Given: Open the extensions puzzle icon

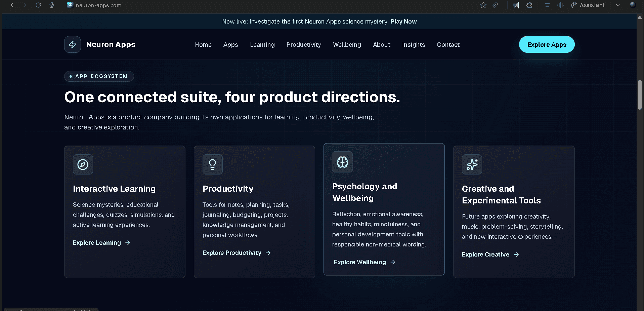Looking at the screenshot, I should [x=529, y=5].
